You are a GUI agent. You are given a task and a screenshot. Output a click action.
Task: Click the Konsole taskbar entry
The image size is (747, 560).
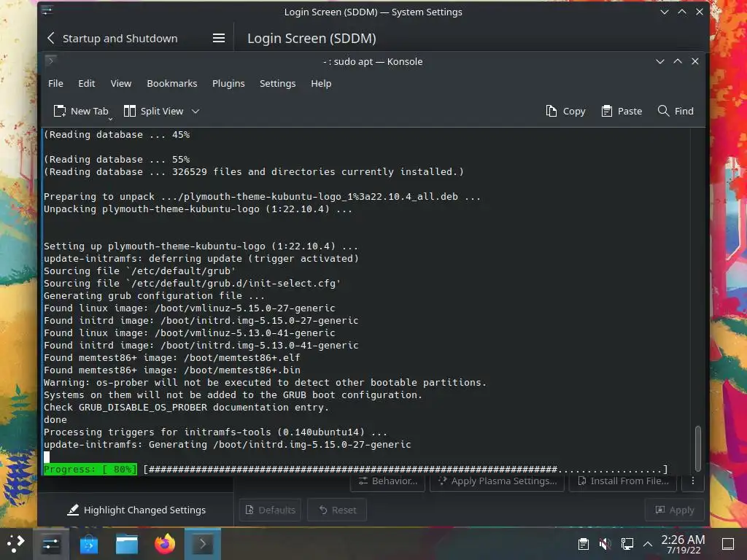tap(203, 544)
